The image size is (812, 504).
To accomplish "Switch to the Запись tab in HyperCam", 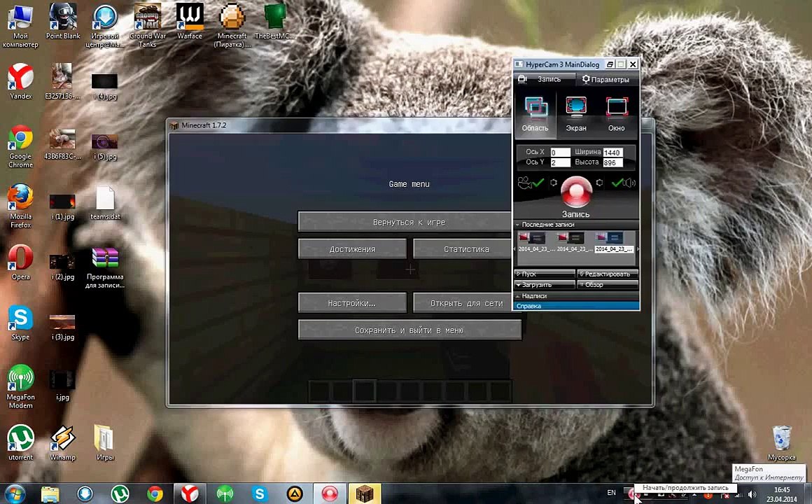I will pos(545,79).
